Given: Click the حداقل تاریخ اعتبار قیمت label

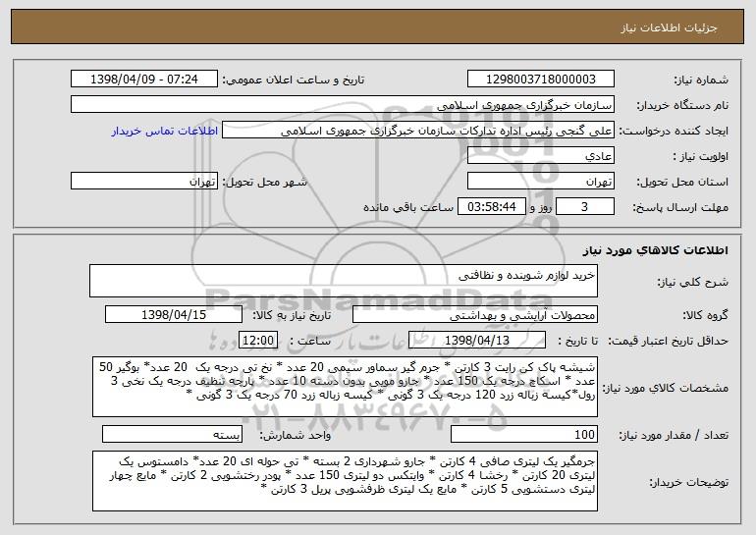Looking at the screenshot, I should click(x=668, y=341).
